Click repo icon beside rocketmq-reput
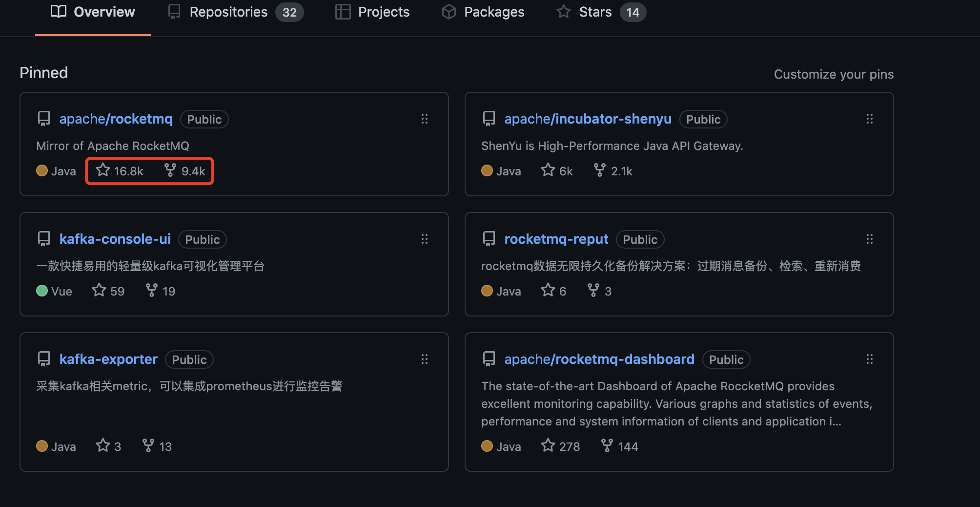The height and width of the screenshot is (507, 980). 489,239
